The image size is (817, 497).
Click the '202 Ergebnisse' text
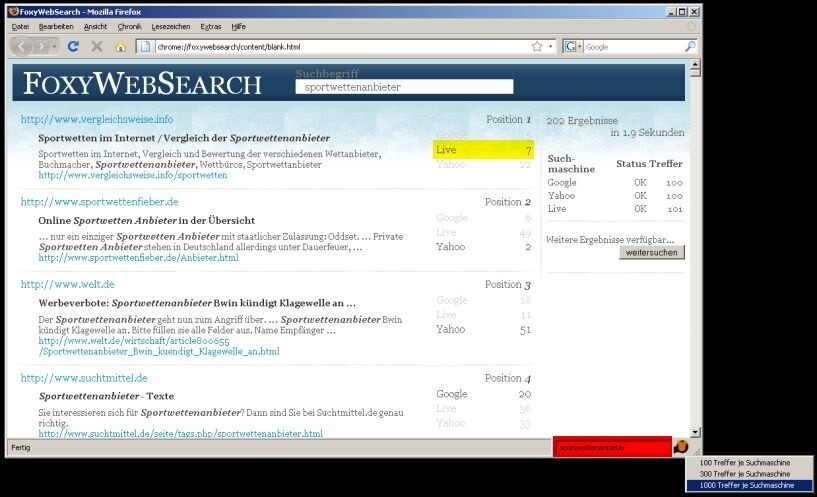(582, 121)
